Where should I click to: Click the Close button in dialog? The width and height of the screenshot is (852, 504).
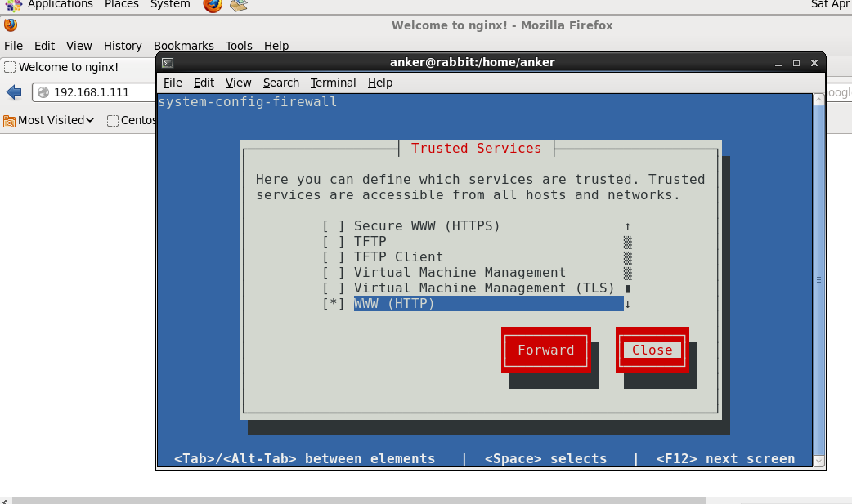(652, 350)
